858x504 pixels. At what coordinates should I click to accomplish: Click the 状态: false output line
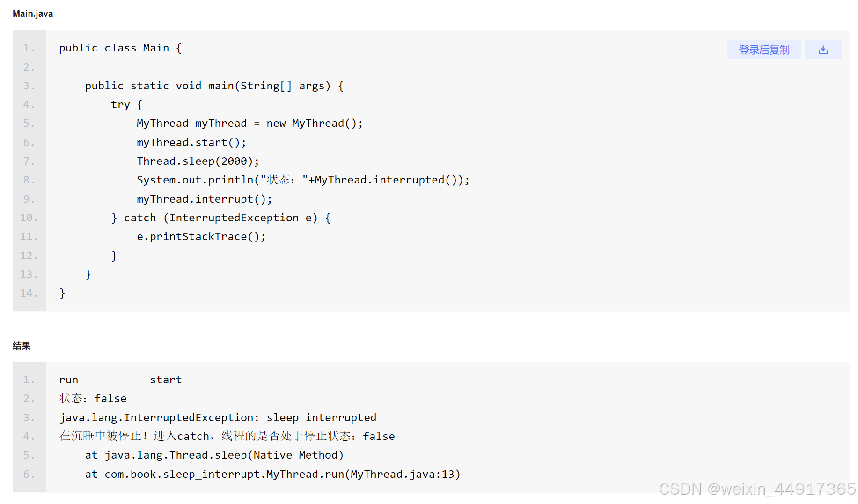(92, 398)
